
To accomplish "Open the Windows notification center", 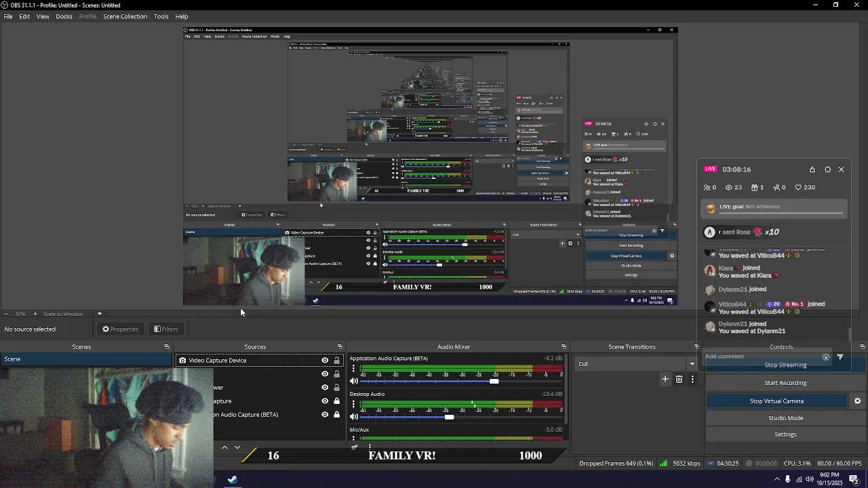I will (854, 479).
